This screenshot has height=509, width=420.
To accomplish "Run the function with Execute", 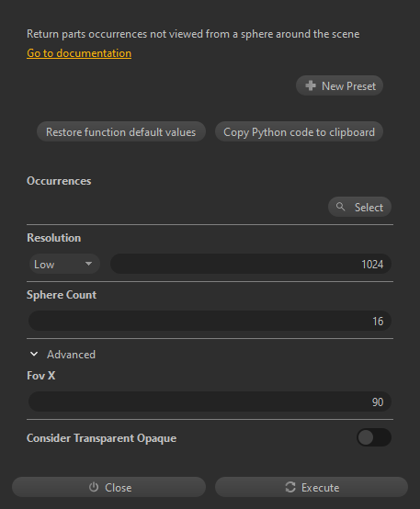I will click(312, 487).
